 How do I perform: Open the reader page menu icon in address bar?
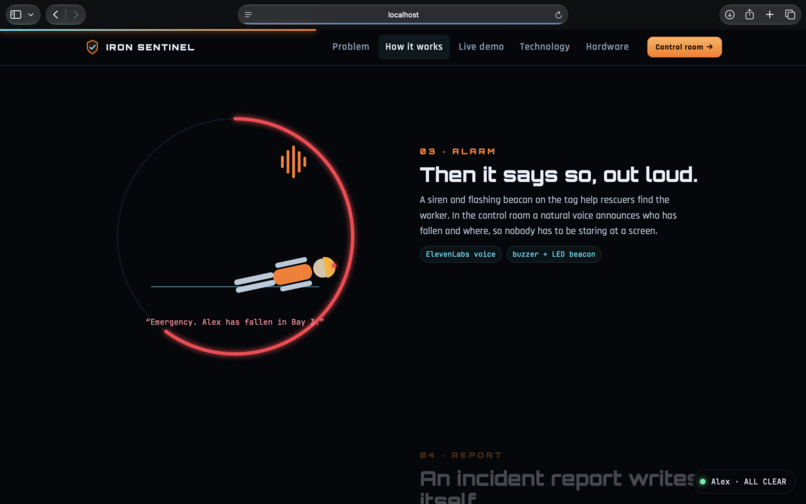click(248, 14)
